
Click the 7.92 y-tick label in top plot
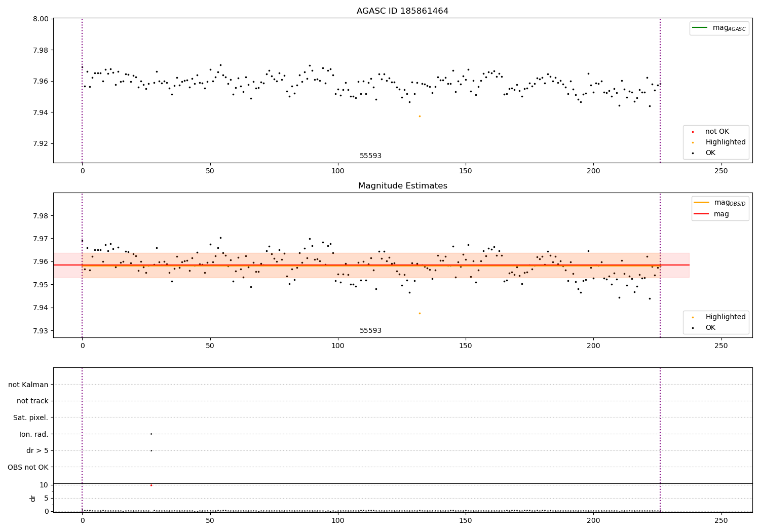pyautogui.click(x=41, y=143)
